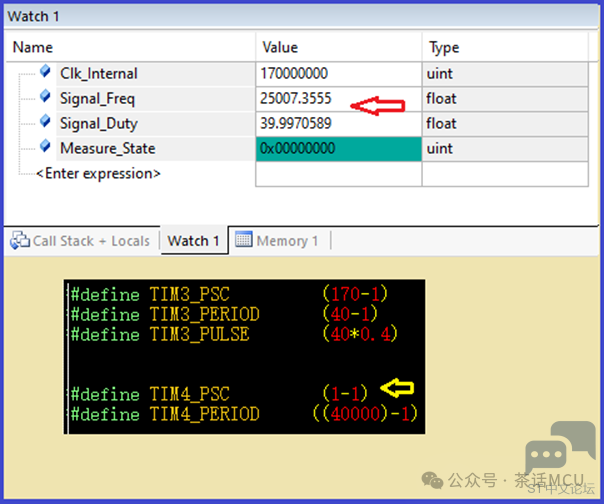604x504 pixels.
Task: Click the highlighted value 0x00000000
Action: 338,149
